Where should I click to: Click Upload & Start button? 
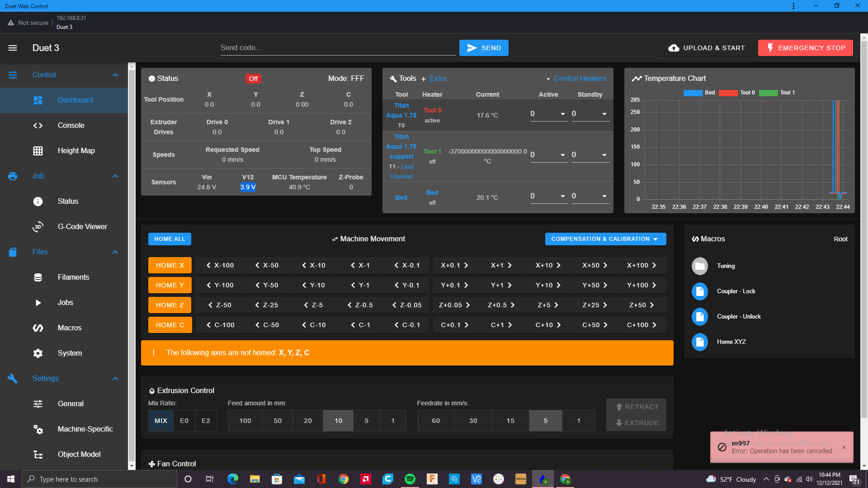tap(707, 48)
